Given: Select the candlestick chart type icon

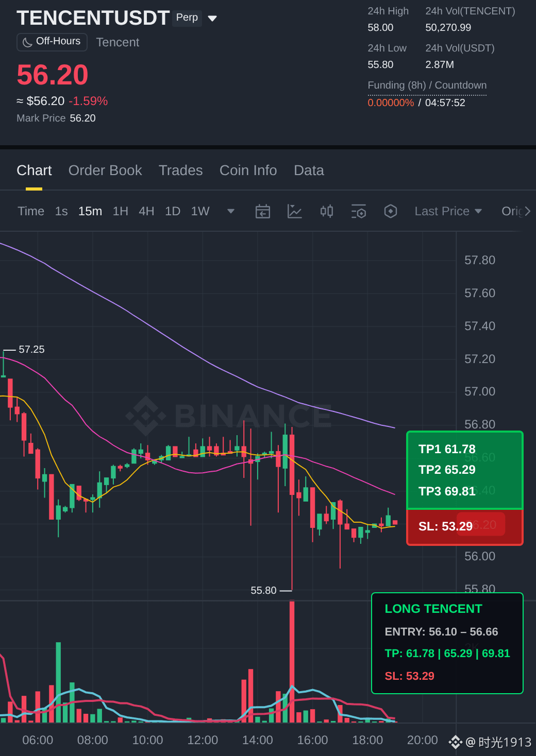Looking at the screenshot, I should coord(327,211).
